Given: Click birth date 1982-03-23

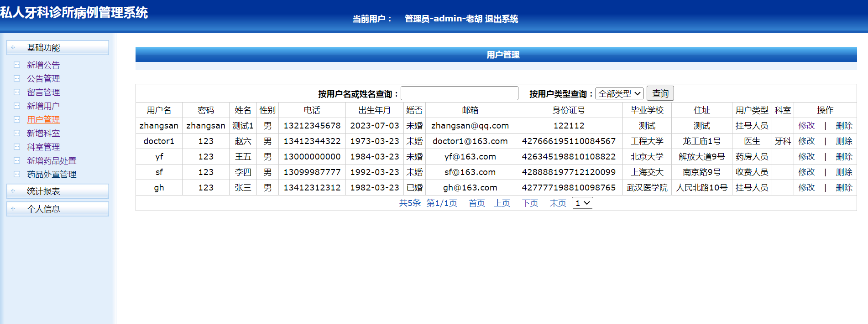Looking at the screenshot, I should point(375,187).
